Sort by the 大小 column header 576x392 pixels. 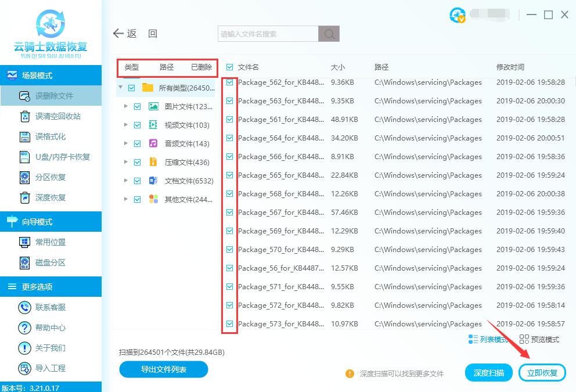[x=337, y=67]
